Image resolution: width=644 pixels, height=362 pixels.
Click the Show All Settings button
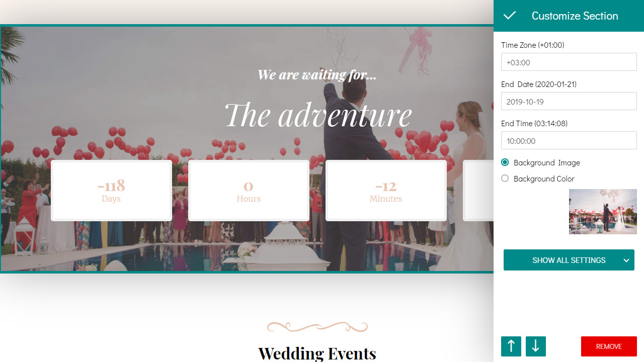(x=569, y=260)
